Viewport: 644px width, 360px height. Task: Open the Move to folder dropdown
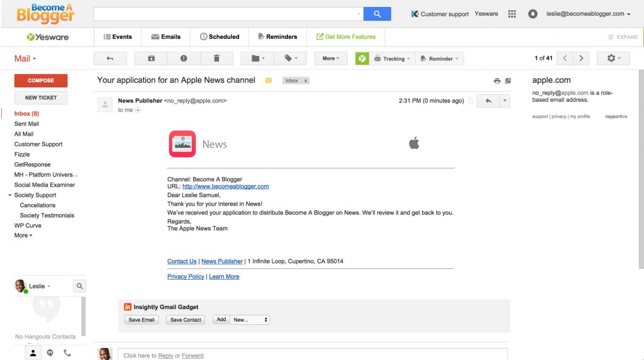[x=257, y=58]
